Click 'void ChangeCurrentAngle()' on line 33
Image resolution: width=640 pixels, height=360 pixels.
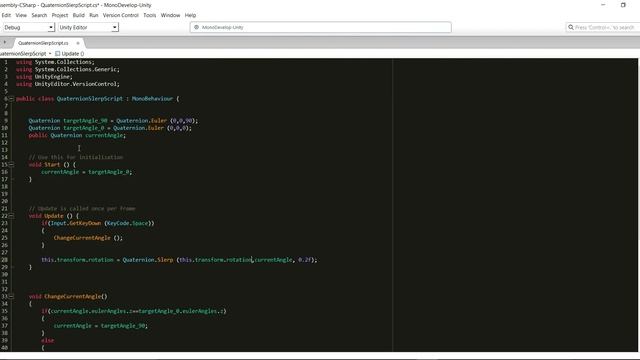(68, 296)
